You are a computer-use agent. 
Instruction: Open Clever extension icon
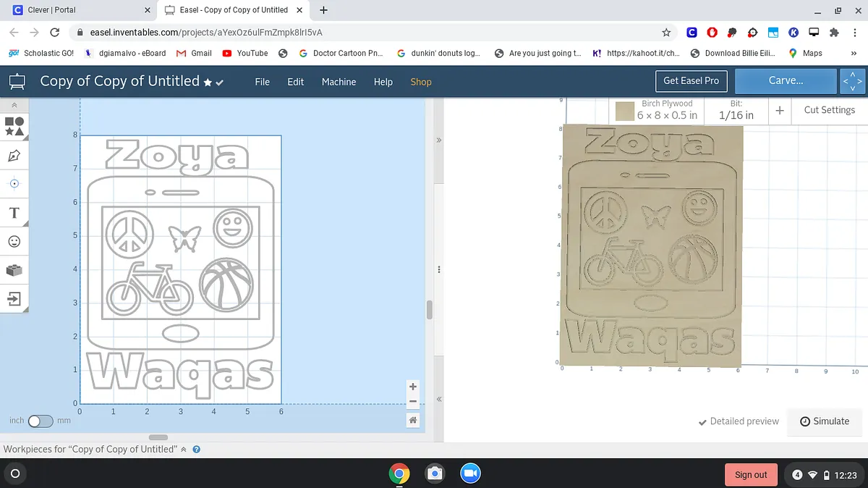692,33
